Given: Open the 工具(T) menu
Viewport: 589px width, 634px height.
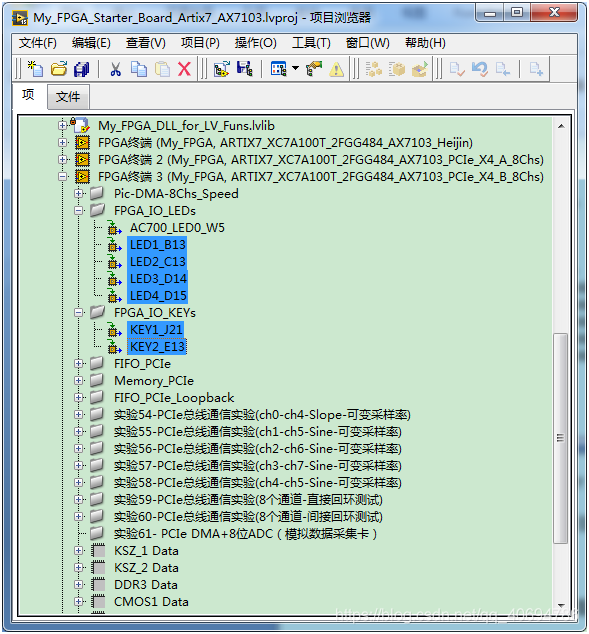Looking at the screenshot, I should coord(311,43).
